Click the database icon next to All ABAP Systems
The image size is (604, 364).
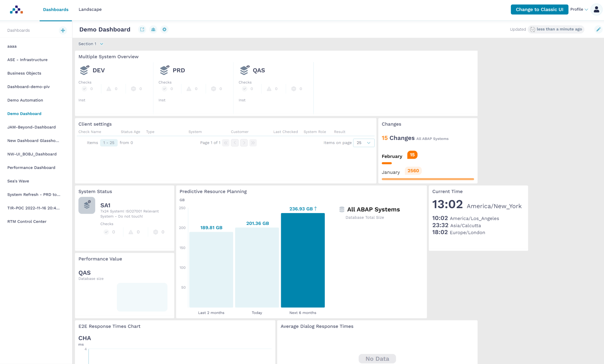tap(342, 209)
